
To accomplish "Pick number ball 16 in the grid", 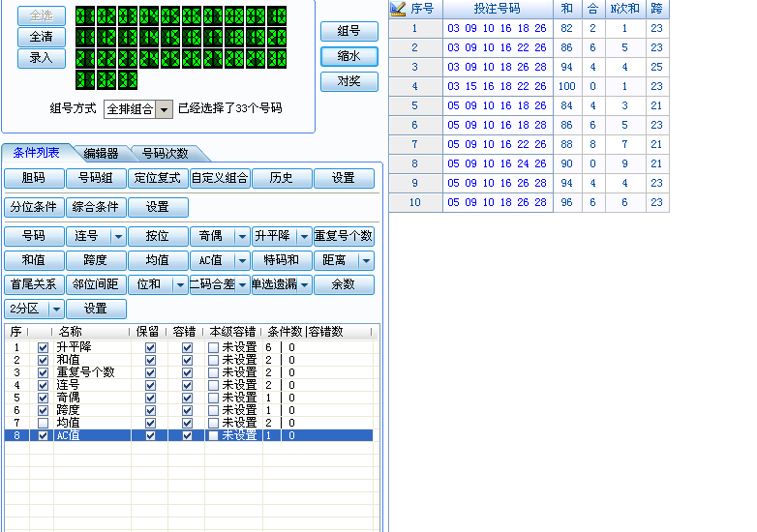I will pyautogui.click(x=192, y=38).
